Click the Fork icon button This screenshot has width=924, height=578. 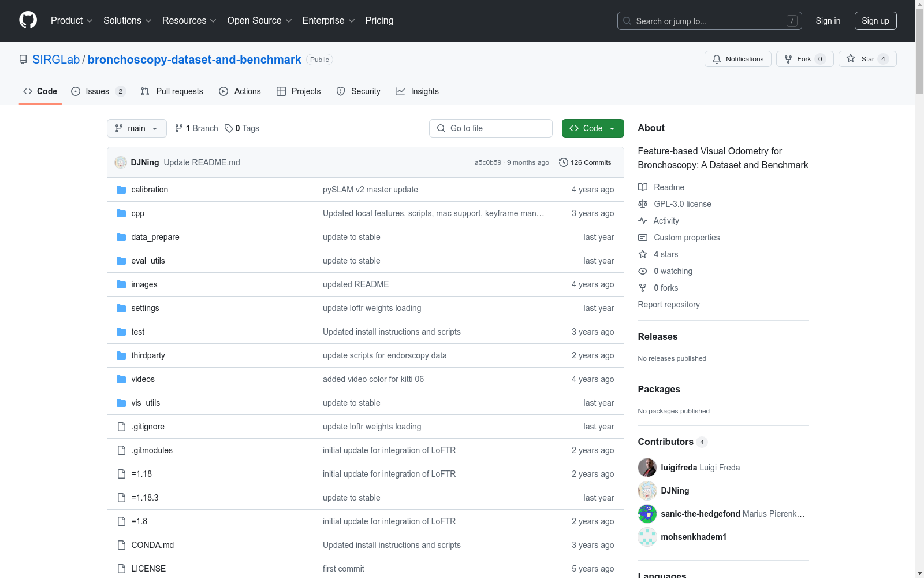pos(788,59)
